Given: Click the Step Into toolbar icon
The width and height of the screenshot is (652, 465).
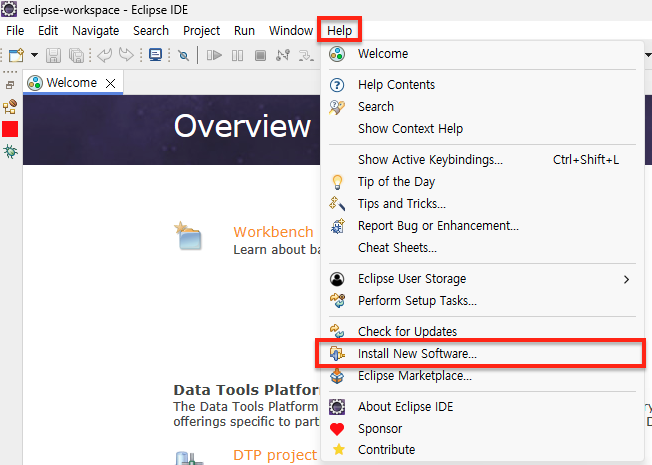Looking at the screenshot, I should click(x=306, y=55).
